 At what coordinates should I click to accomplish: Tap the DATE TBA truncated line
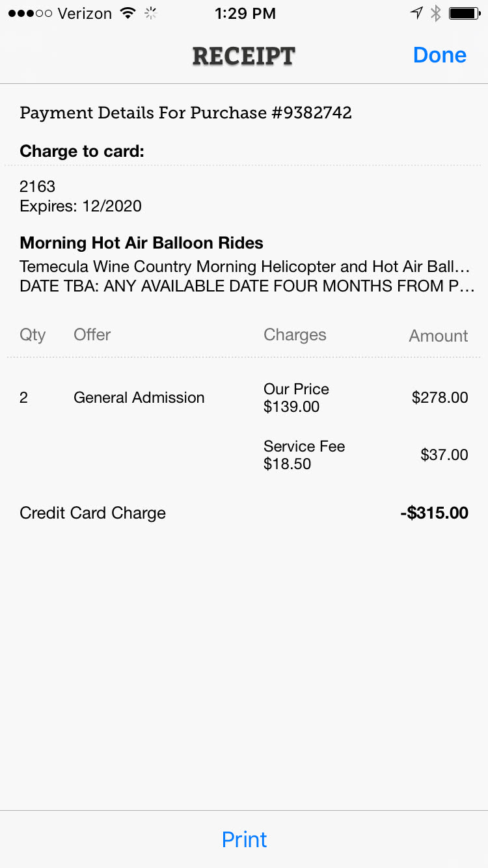pyautogui.click(x=245, y=286)
